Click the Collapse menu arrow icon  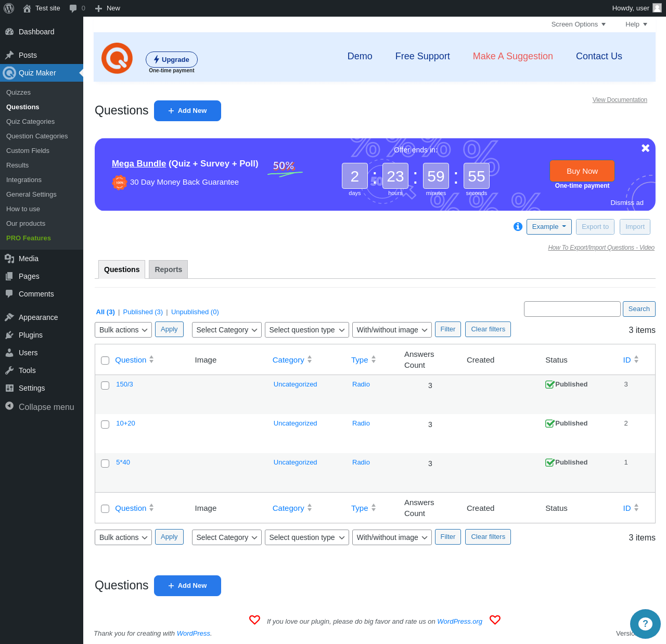pos(9,406)
